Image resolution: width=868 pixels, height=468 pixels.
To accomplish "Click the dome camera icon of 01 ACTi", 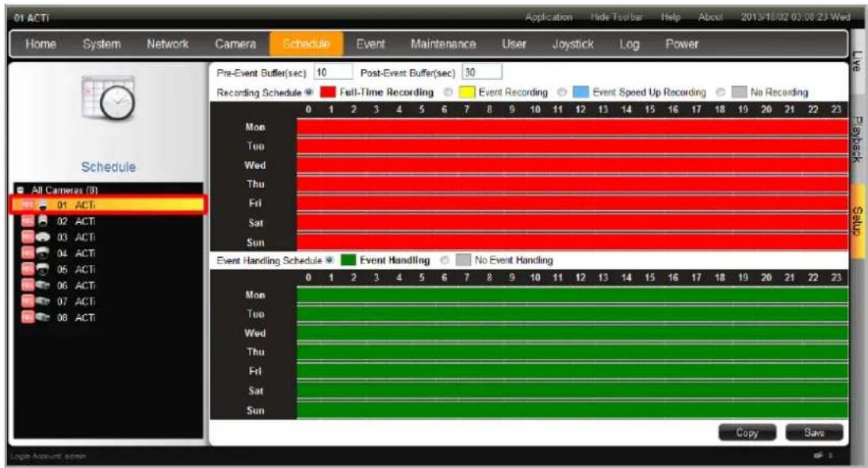I will pos(43,205).
